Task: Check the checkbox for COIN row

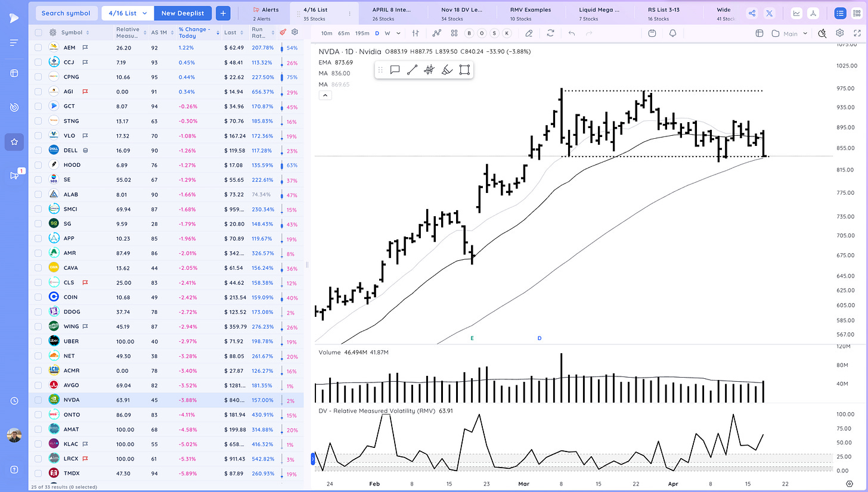Action: (38, 297)
